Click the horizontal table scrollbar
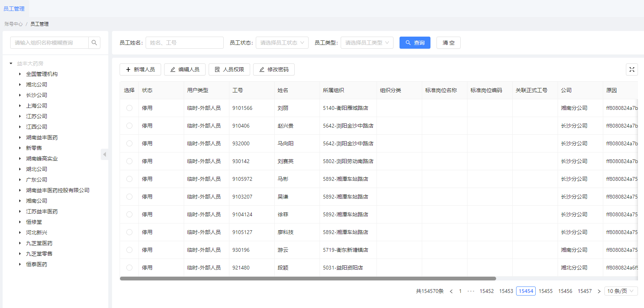This screenshot has width=644, height=308. pos(308,279)
